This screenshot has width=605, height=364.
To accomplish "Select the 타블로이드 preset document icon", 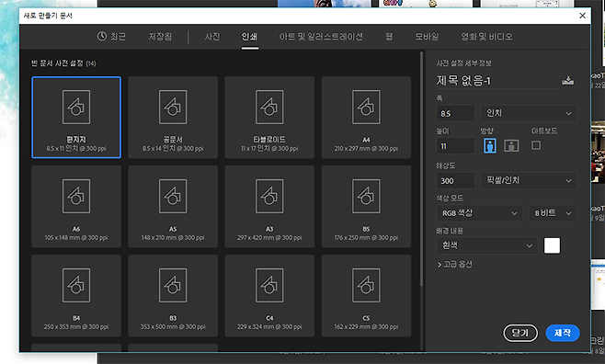I will [x=269, y=108].
